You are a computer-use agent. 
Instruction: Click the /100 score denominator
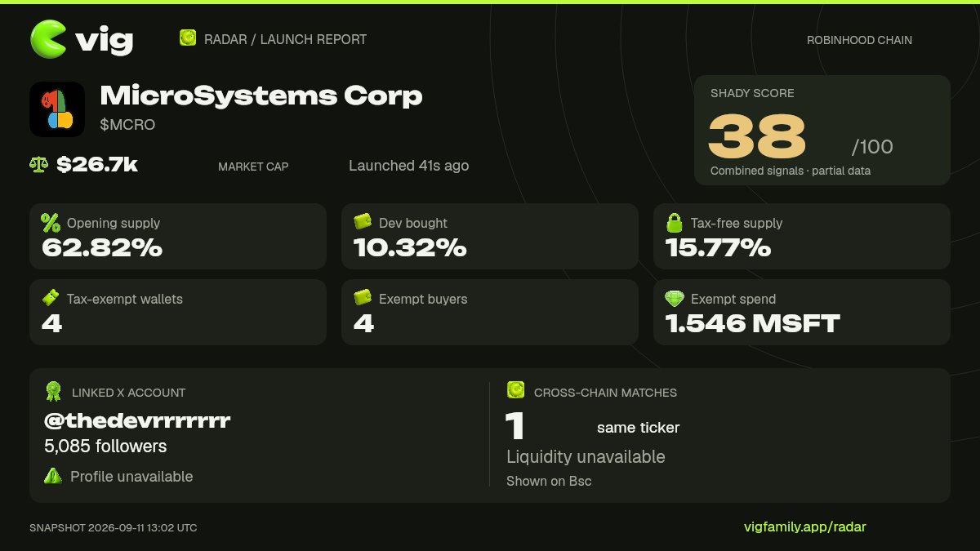point(872,147)
